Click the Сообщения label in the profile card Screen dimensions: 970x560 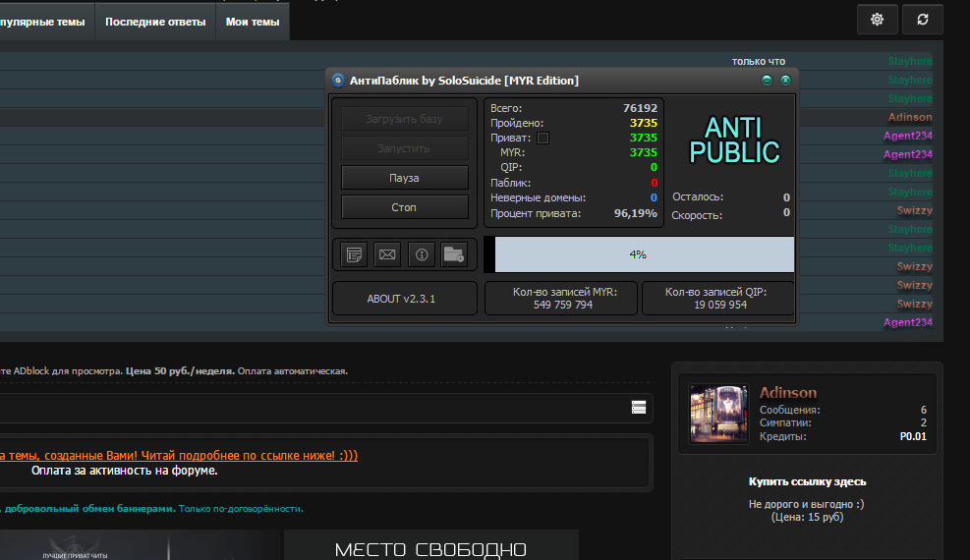790,410
